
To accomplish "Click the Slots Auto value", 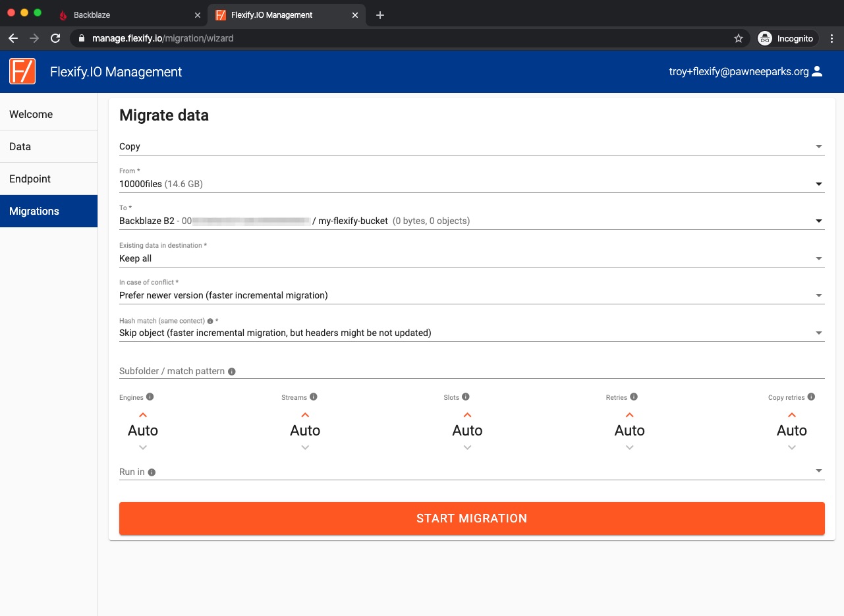I will [x=467, y=430].
